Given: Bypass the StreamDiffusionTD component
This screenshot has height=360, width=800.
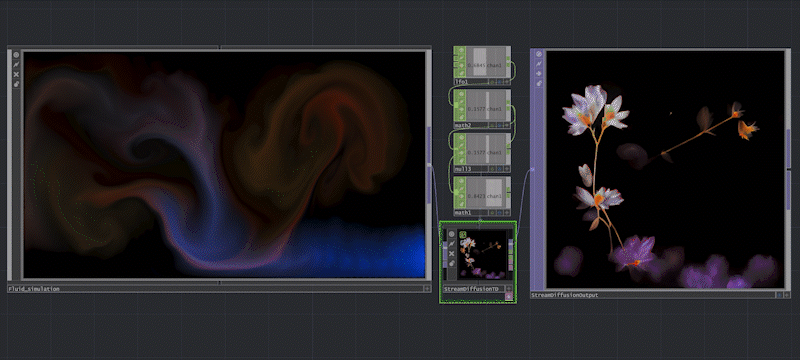Looking at the screenshot, I should (x=452, y=253).
